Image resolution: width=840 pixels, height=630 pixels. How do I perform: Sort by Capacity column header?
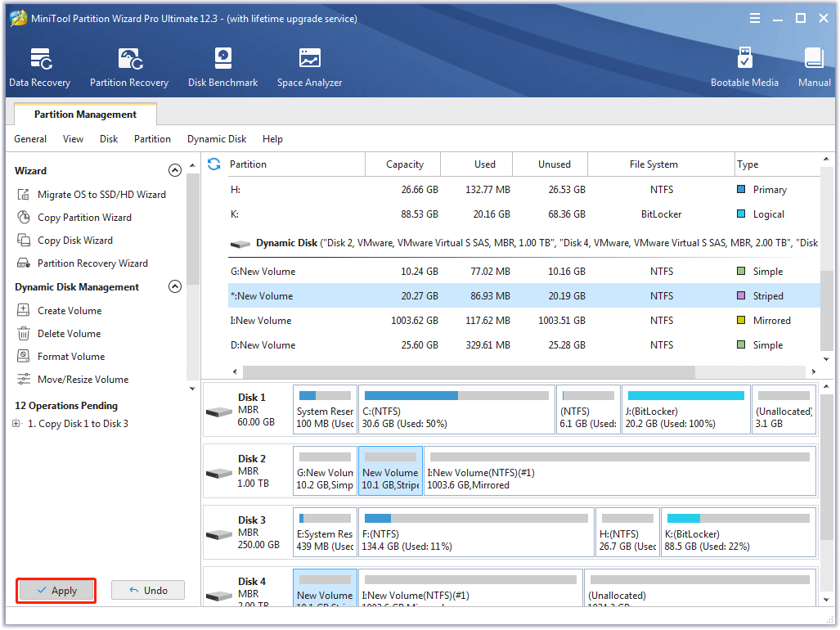pos(403,164)
